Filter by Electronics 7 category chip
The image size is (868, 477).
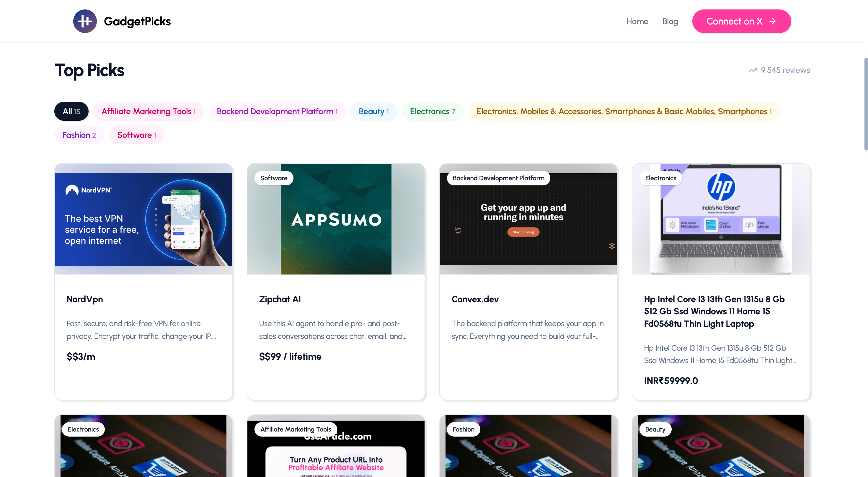click(x=432, y=111)
